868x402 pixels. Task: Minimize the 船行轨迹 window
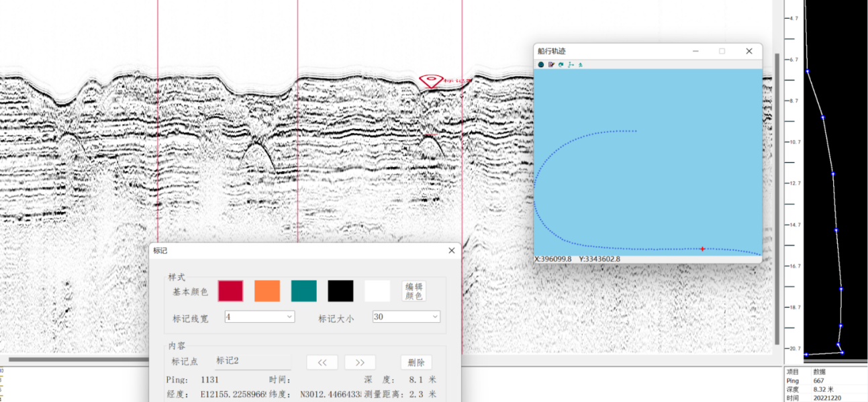tap(695, 51)
